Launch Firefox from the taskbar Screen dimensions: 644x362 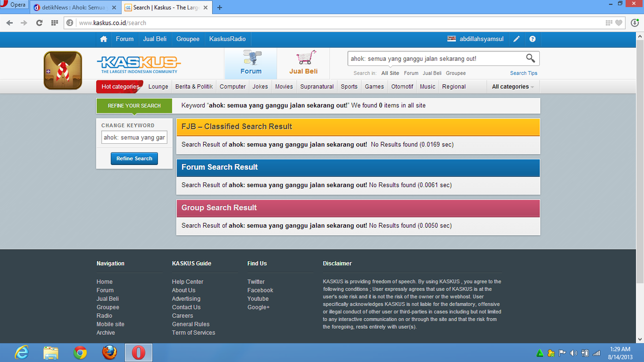click(x=109, y=353)
